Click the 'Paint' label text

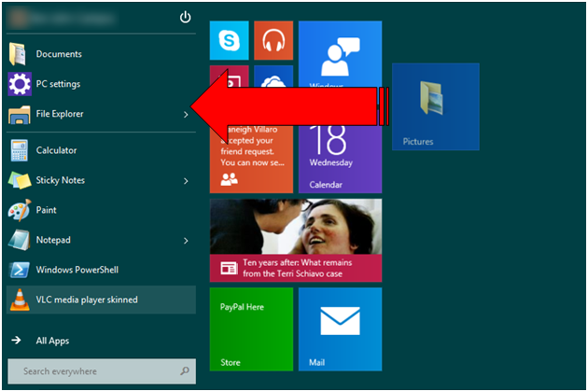pos(46,210)
